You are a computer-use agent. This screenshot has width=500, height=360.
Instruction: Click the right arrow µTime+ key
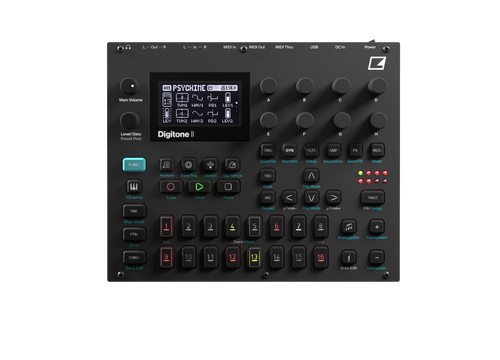333,197
